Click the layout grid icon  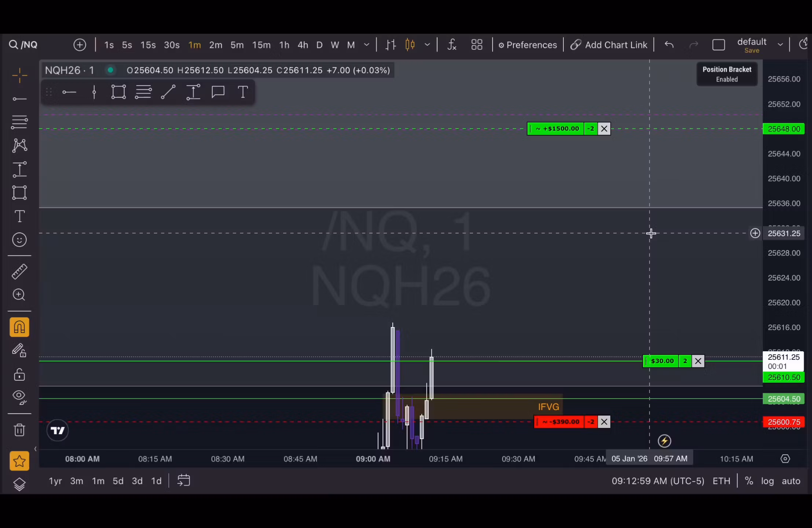tap(477, 45)
